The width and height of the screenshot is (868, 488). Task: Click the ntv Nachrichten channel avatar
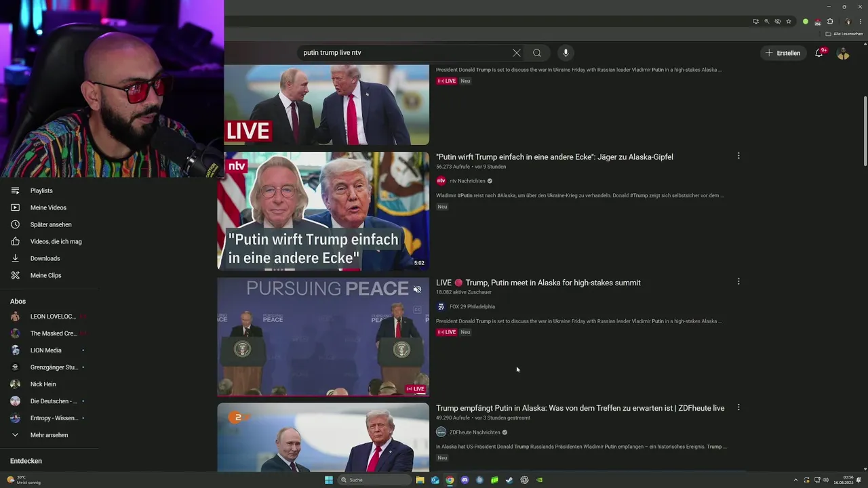441,181
